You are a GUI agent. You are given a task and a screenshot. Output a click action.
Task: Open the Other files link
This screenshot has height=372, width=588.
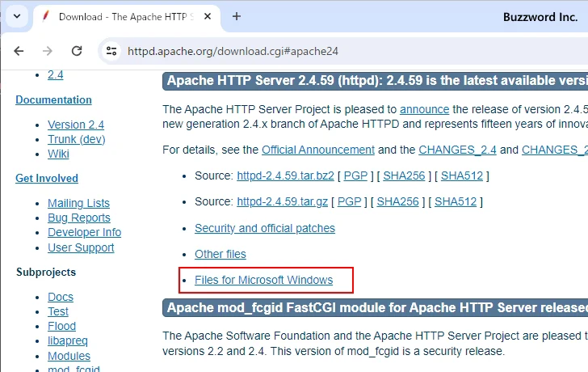click(220, 254)
